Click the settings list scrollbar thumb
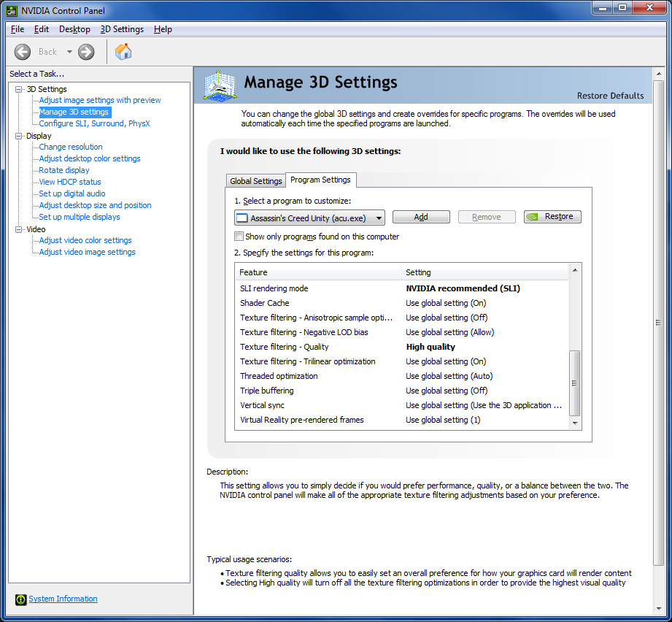The width and height of the screenshot is (672, 622). tap(575, 383)
